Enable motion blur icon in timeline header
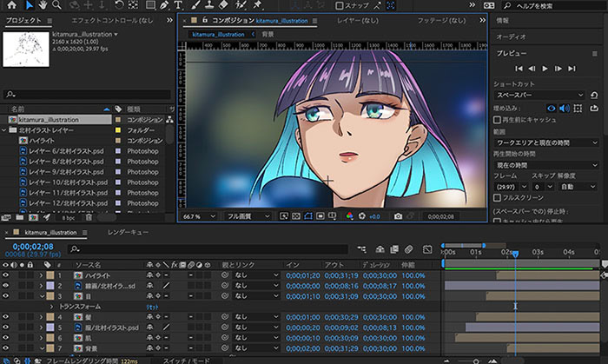 [x=409, y=249]
